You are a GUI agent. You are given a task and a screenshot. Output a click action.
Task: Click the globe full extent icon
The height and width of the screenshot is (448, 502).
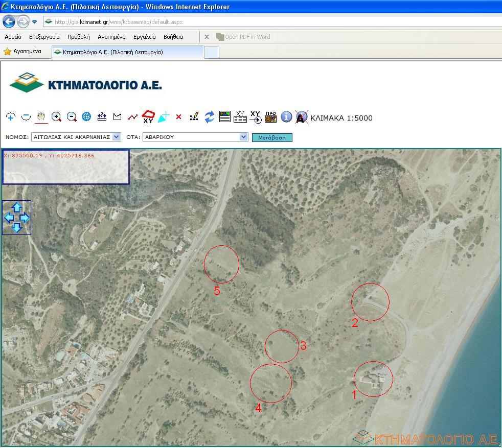87,117
